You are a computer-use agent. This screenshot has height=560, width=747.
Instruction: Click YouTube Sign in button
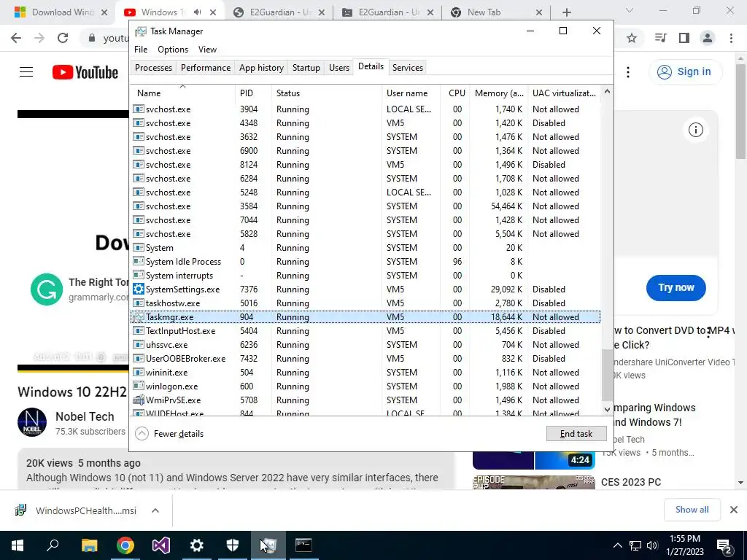pyautogui.click(x=685, y=72)
